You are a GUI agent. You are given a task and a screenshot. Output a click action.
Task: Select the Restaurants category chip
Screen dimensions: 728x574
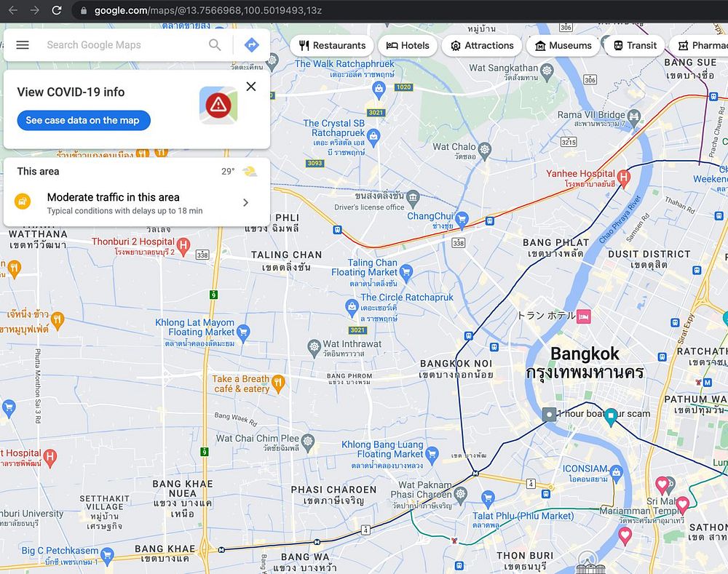tap(332, 46)
